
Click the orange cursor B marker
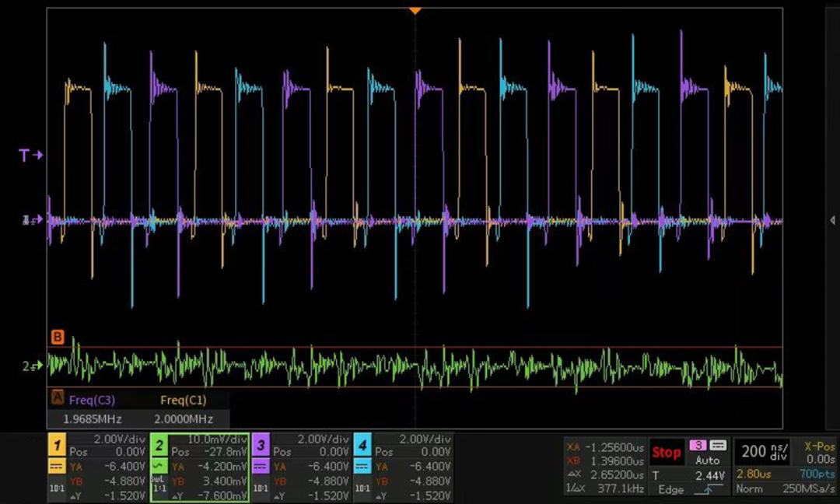coord(57,338)
